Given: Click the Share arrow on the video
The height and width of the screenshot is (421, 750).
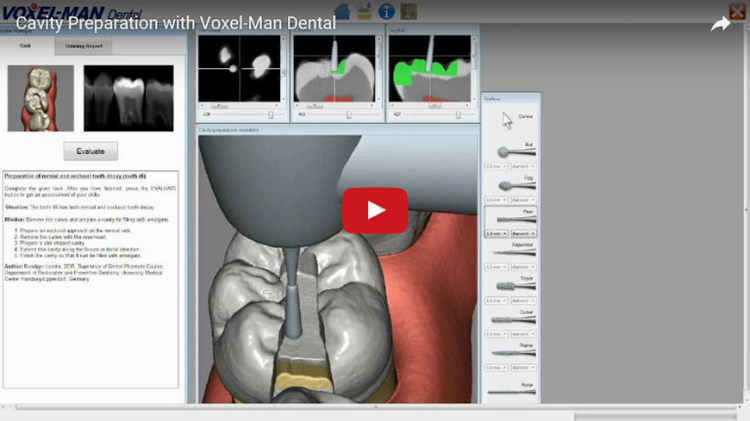Looking at the screenshot, I should (x=720, y=24).
